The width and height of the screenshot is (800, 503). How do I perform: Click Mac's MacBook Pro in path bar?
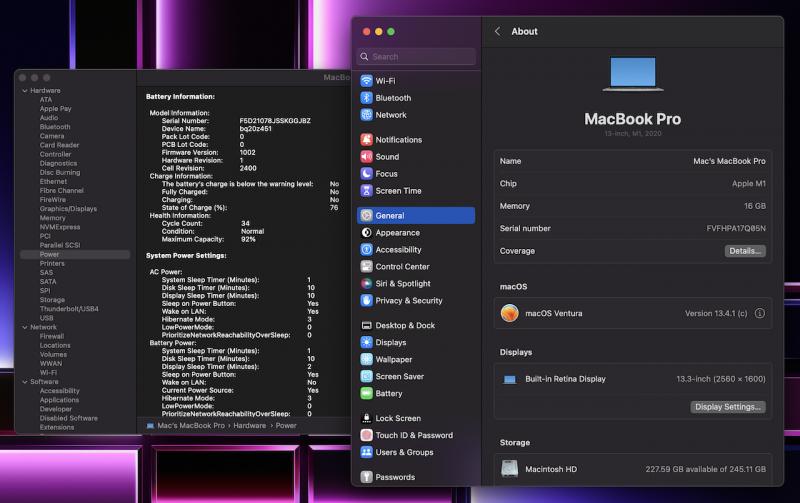191,425
